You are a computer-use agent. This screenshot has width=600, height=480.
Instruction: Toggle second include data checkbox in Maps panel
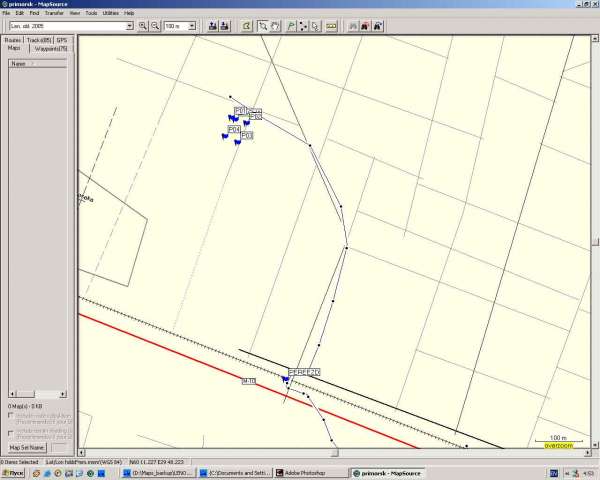[x=10, y=433]
